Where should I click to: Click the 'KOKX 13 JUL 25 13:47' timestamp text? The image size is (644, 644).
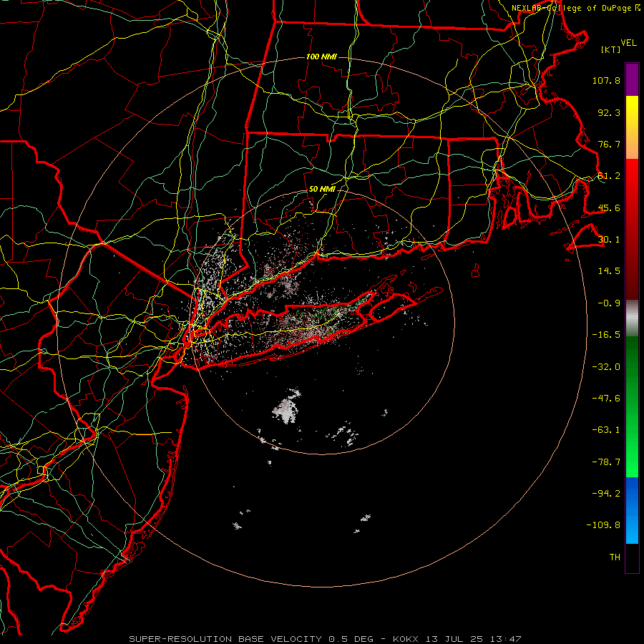tap(457, 639)
